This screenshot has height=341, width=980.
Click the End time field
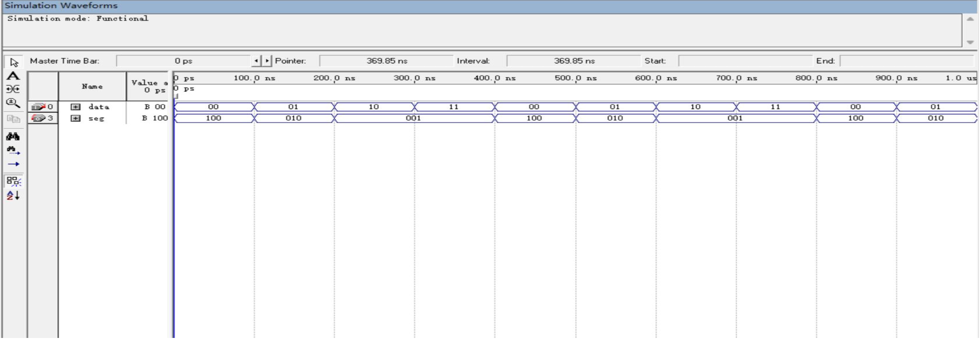[x=907, y=61]
